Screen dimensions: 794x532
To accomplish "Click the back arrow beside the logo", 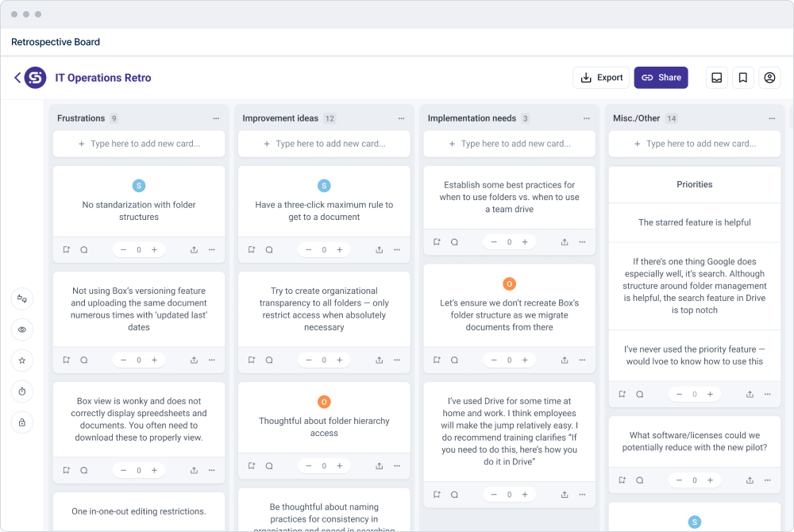I will point(17,78).
